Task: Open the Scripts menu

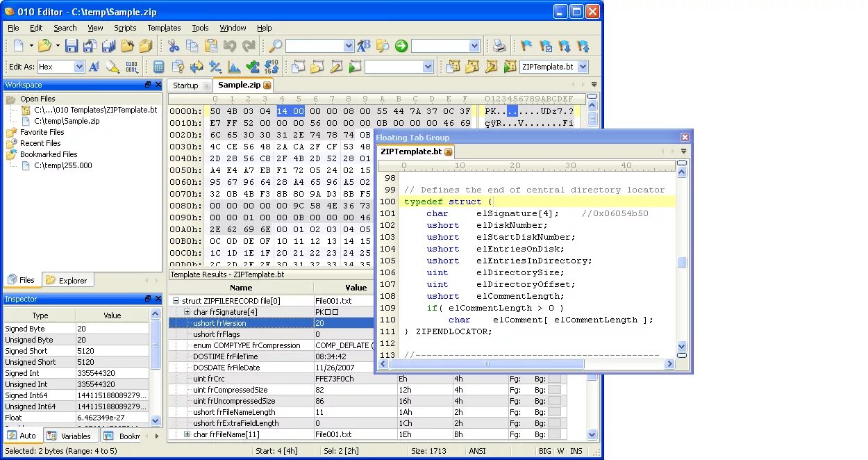Action: pos(125,28)
